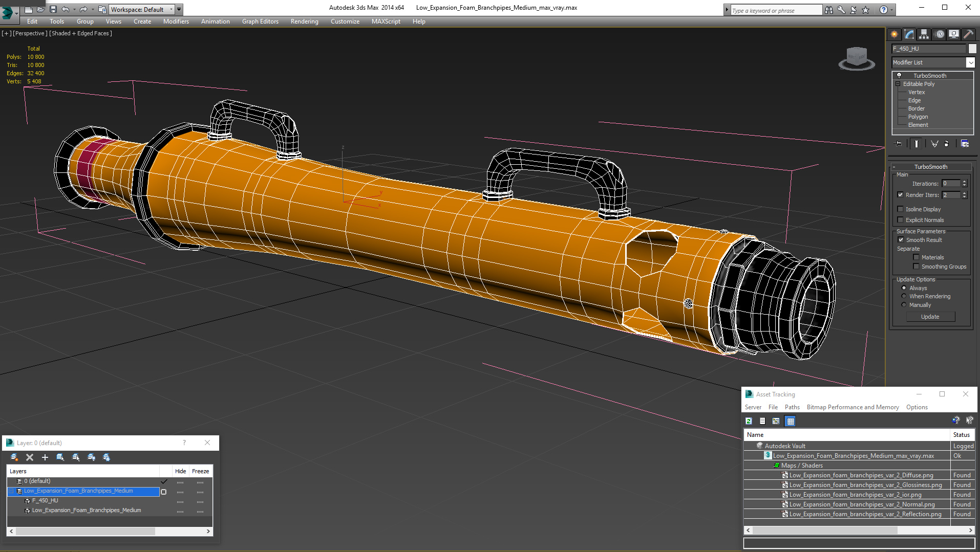
Task: Toggle Render Iters checkbox
Action: [900, 195]
